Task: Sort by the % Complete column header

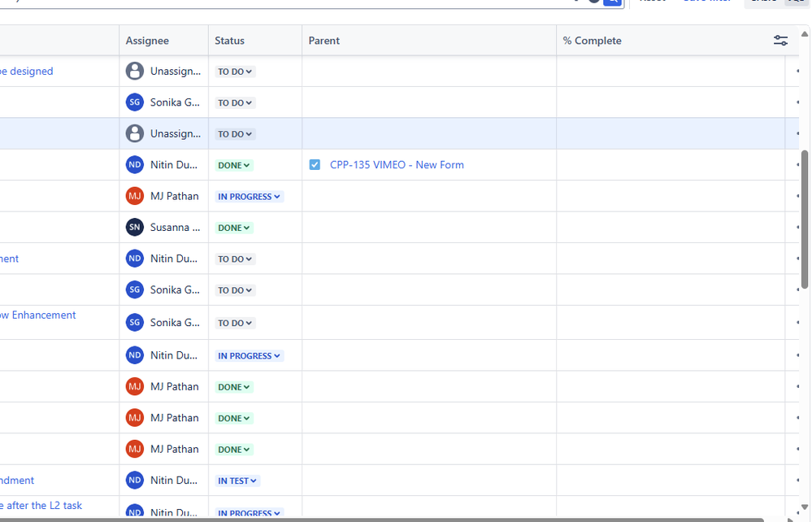Action: point(592,41)
